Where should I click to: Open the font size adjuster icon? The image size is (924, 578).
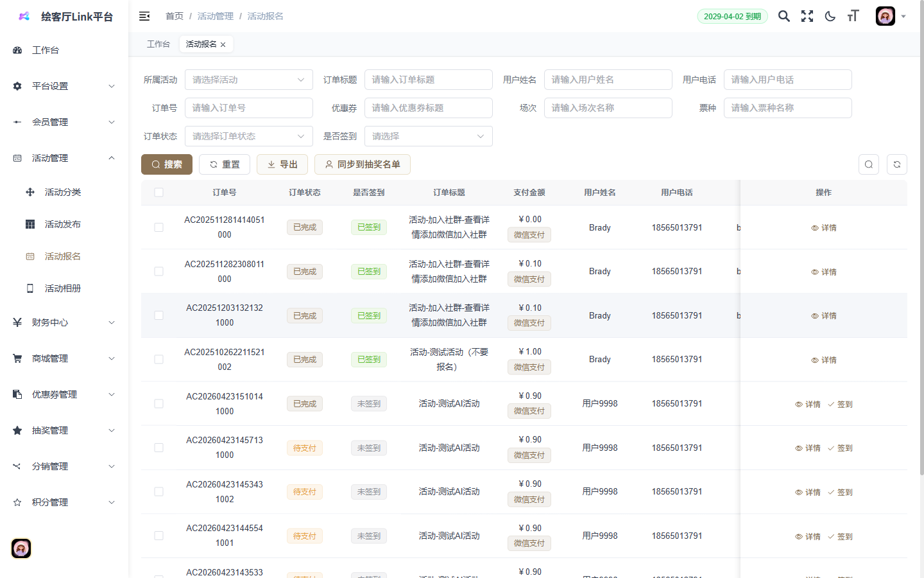[x=853, y=16]
